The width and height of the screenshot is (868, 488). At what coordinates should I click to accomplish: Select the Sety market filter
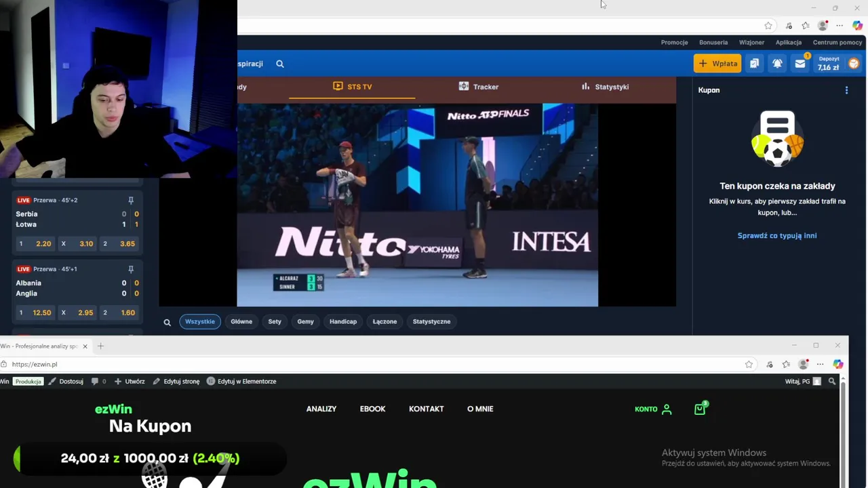click(275, 322)
